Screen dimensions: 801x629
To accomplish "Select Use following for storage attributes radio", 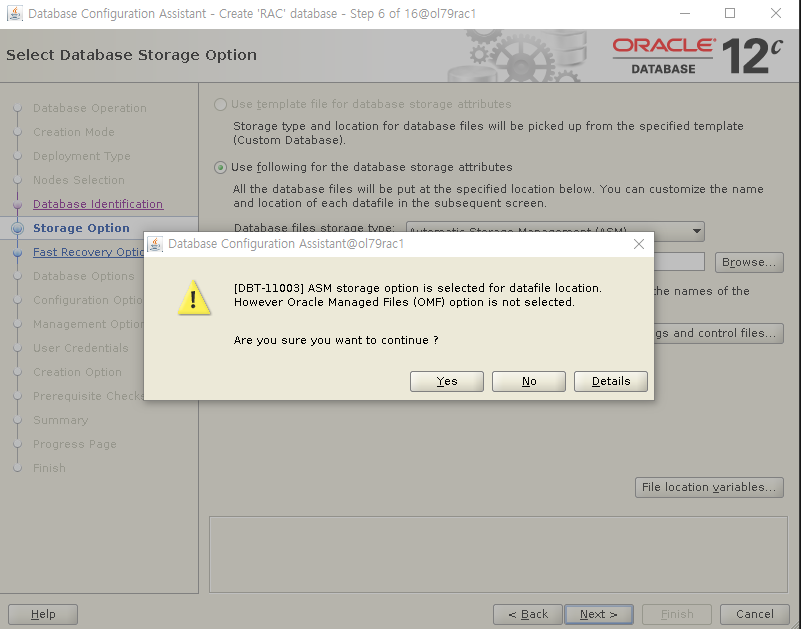I will tap(220, 168).
